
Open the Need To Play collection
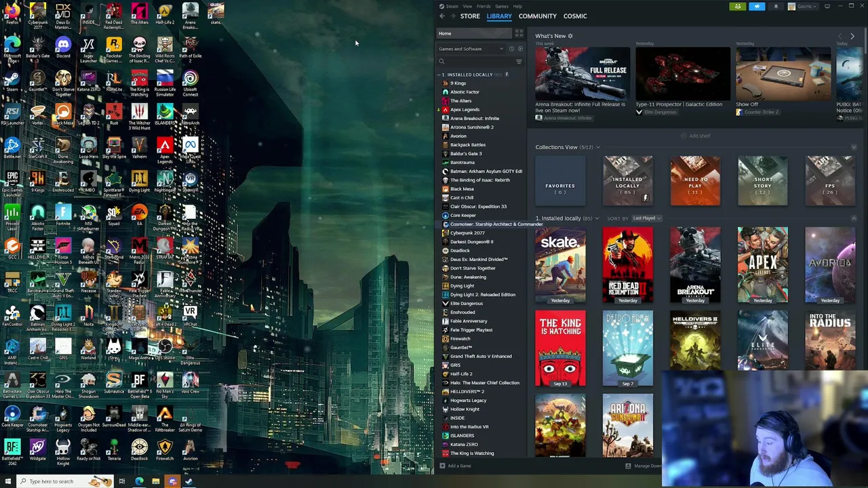695,181
